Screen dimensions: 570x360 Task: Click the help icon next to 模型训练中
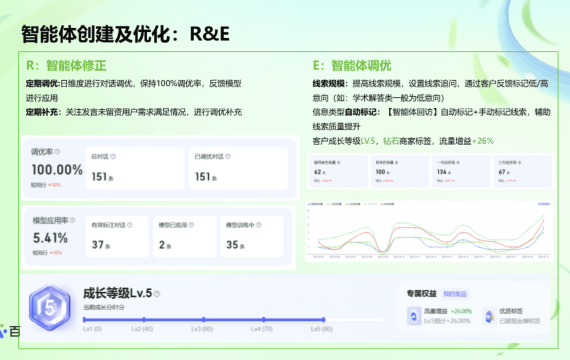259,225
